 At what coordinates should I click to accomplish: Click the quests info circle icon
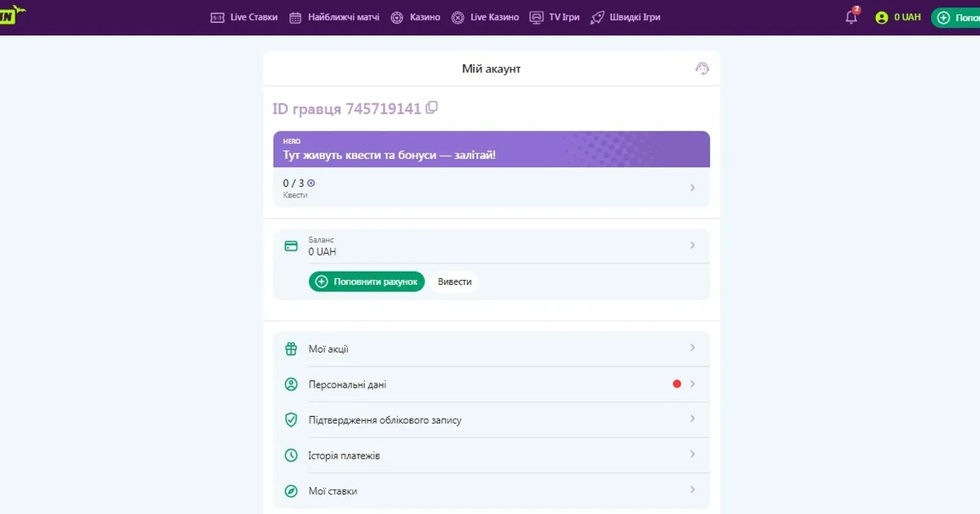tap(311, 184)
